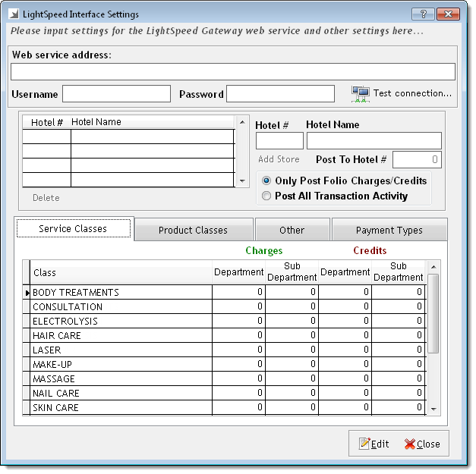
Task: Select the MASSAGE class row
Action: pos(121,379)
